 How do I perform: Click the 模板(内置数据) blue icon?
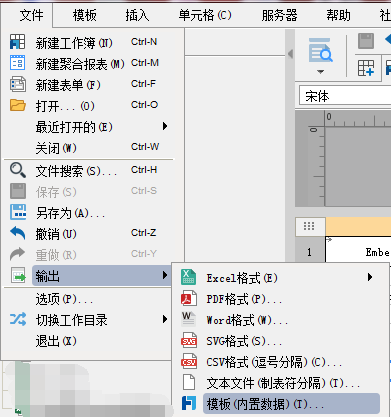189,403
